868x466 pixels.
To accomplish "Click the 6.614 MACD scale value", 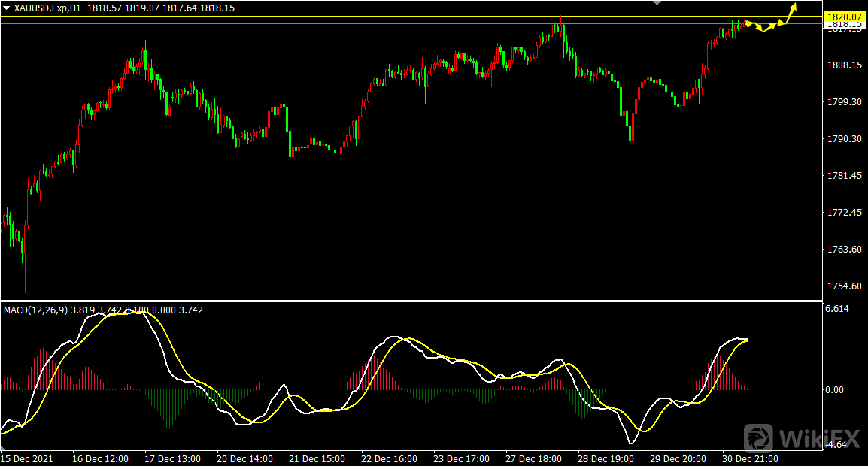I will (x=837, y=309).
